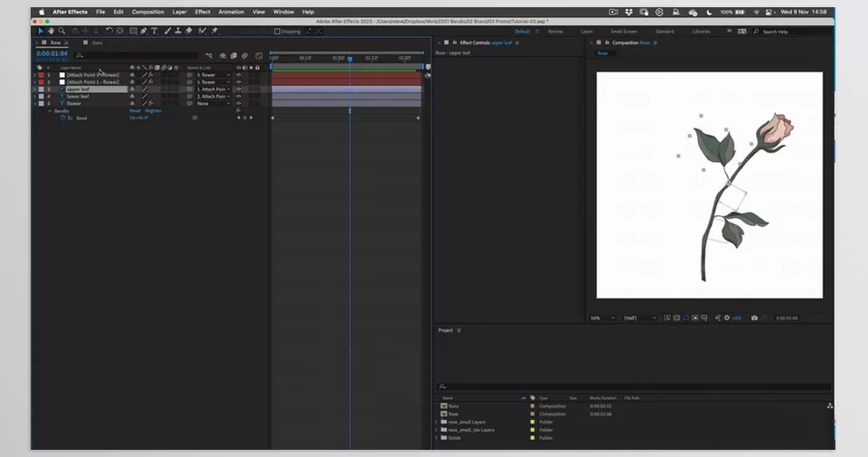
Task: Click the Frame Blending switch icon in timeline
Action: 233,55
